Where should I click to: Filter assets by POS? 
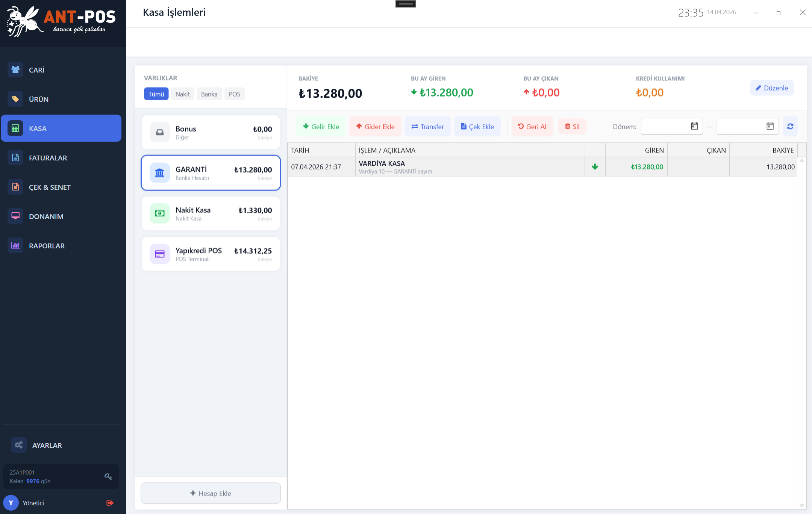click(x=234, y=94)
